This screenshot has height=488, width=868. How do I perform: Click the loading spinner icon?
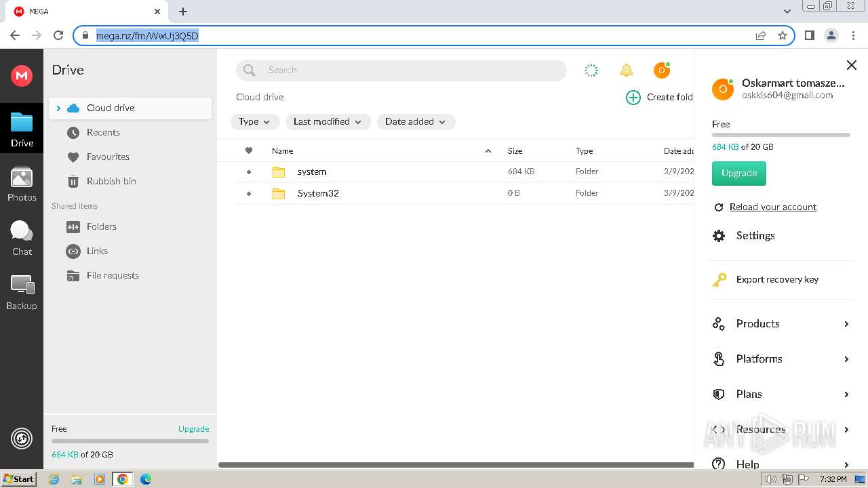pos(591,70)
